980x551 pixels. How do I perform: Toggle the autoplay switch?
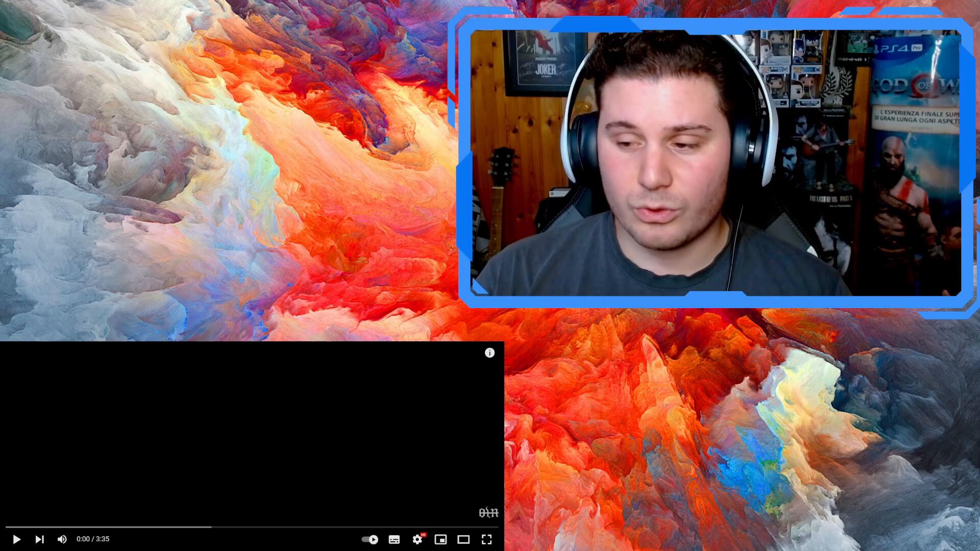(x=370, y=539)
